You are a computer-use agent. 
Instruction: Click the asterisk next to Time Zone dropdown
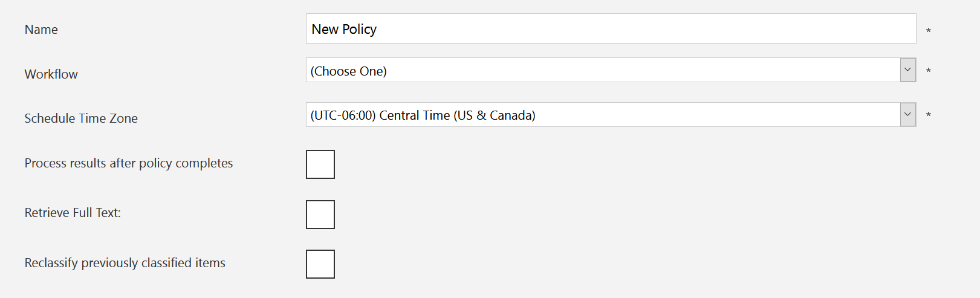(x=929, y=115)
